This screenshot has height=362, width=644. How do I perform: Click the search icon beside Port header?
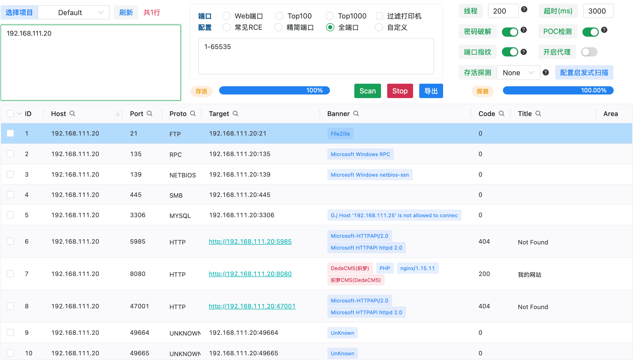click(150, 113)
